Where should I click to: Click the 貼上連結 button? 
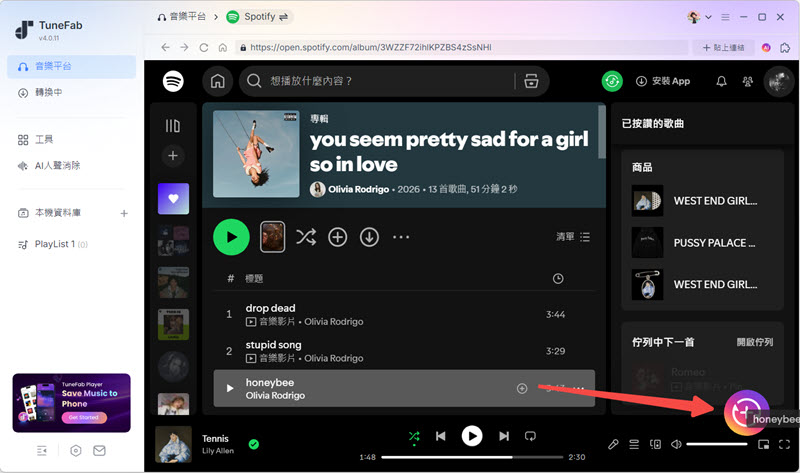point(723,47)
